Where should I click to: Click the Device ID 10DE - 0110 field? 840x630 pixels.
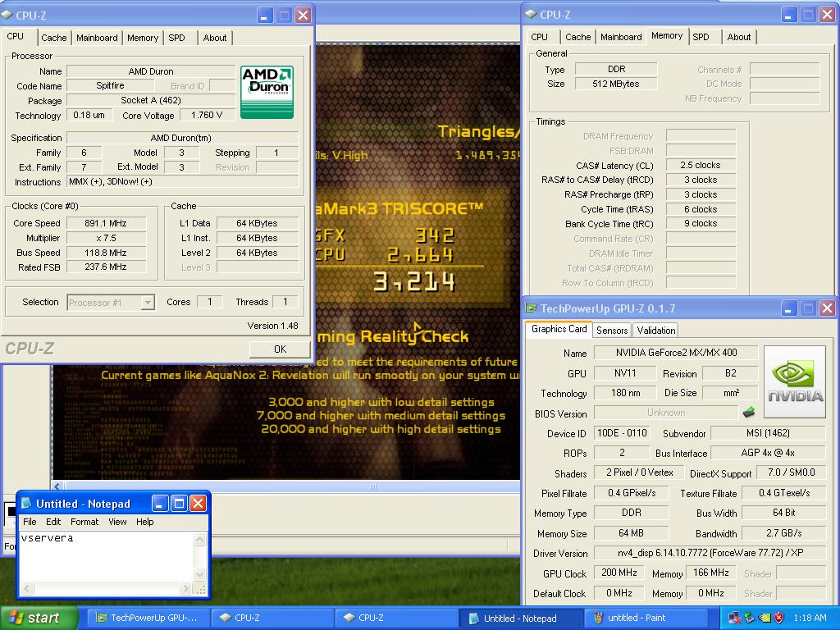point(622,433)
